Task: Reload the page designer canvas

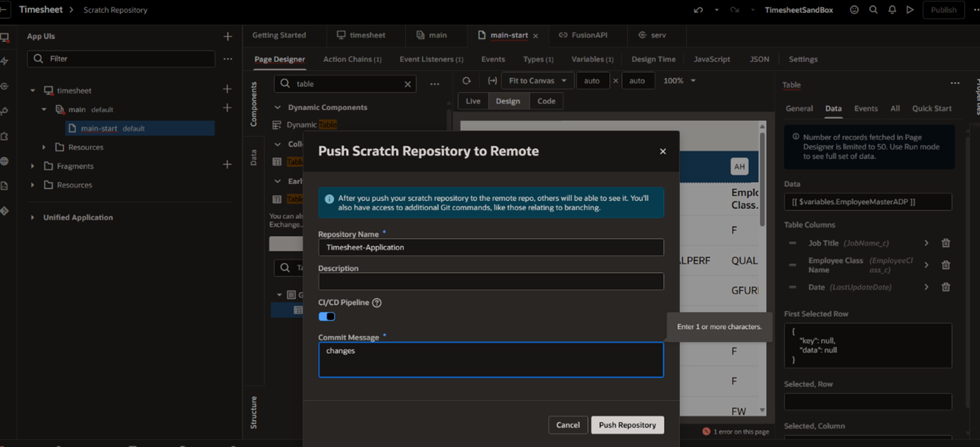Action: coord(466,81)
